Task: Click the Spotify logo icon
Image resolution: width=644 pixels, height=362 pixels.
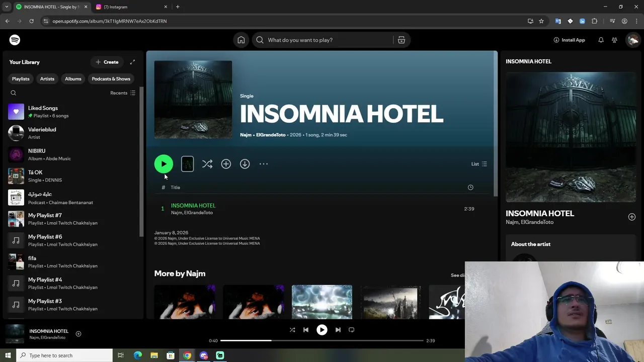Action: click(15, 40)
